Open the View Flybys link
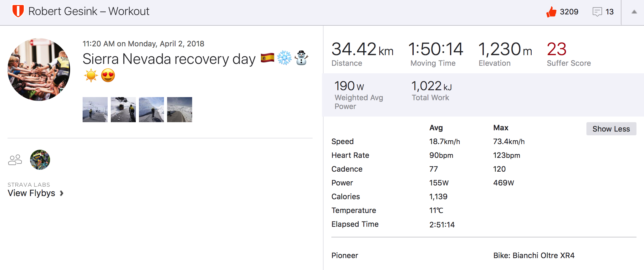 click(x=32, y=193)
